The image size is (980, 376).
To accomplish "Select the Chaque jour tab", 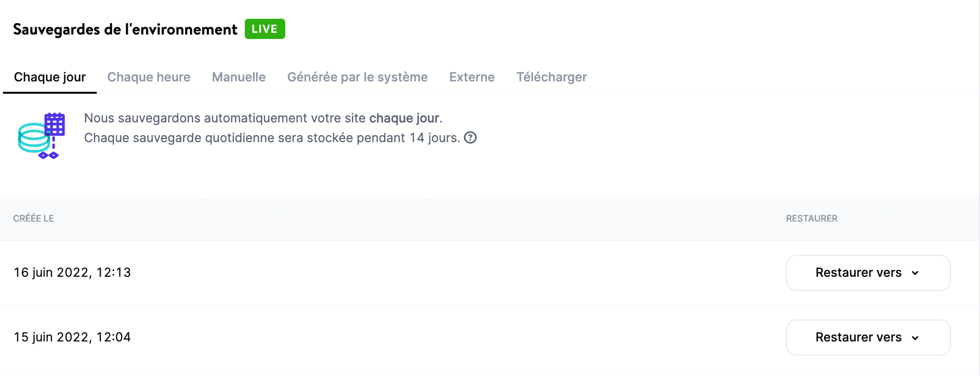I will pos(50,77).
